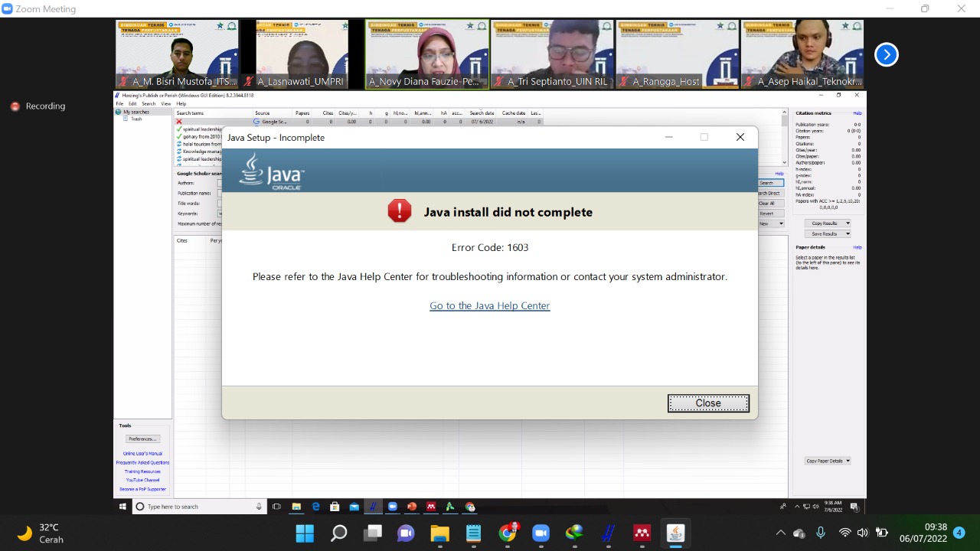Viewport: 980px width, 551px height.
Task: Sort by Search date column header
Action: (x=482, y=113)
